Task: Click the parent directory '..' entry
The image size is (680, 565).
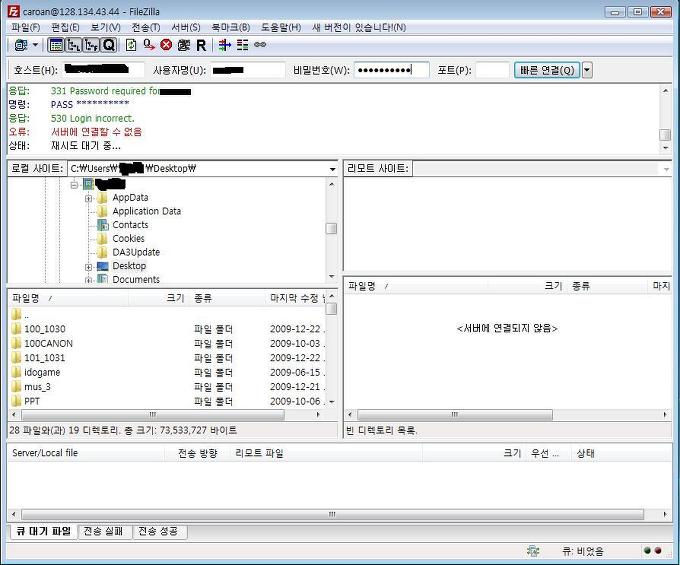Action: pyautogui.click(x=167, y=315)
